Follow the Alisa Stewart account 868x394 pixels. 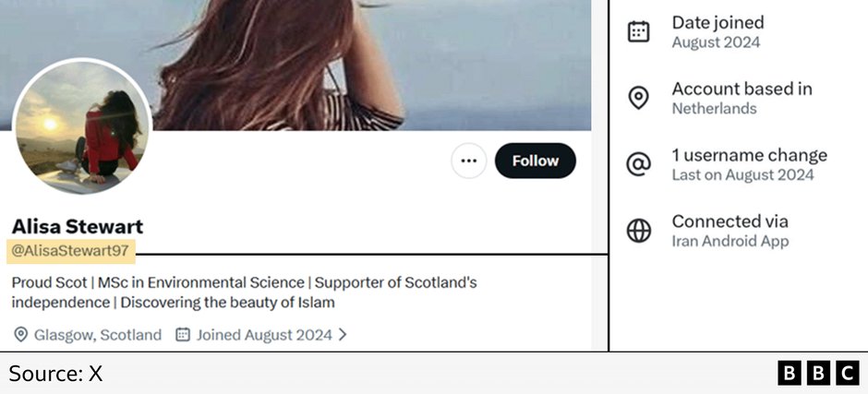[536, 161]
